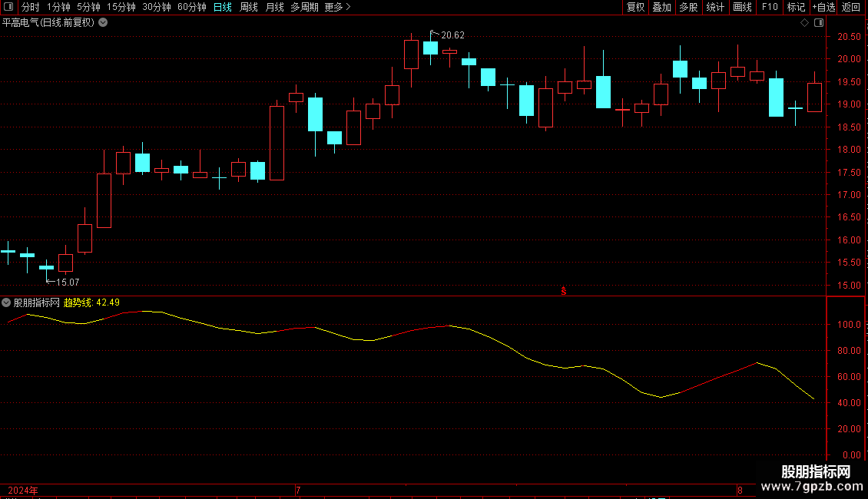Click the 20.50 price axis label
Viewport: 868px width, 499px height.
[849, 37]
